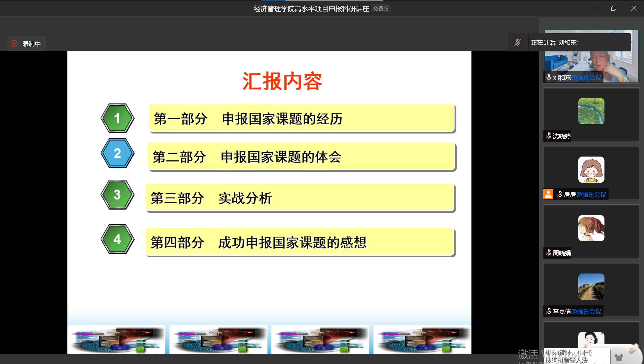Click the green hexagon number 1
644x364 pixels.
(117, 118)
